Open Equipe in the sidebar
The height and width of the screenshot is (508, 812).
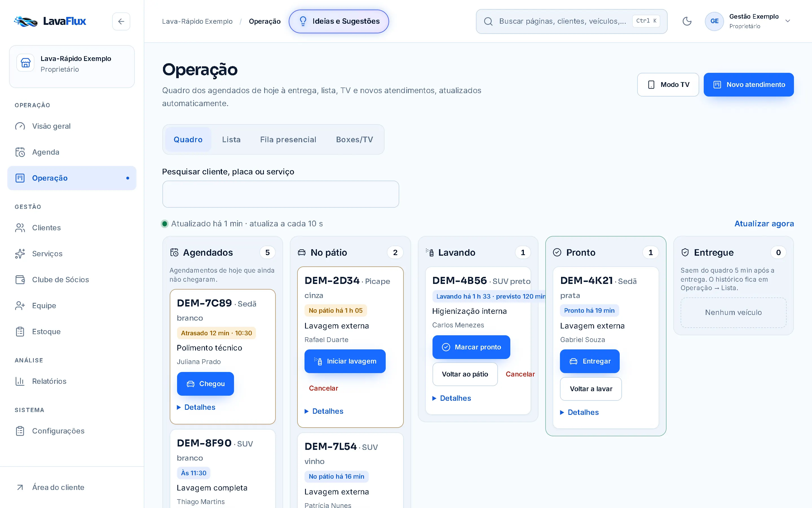tap(72, 305)
